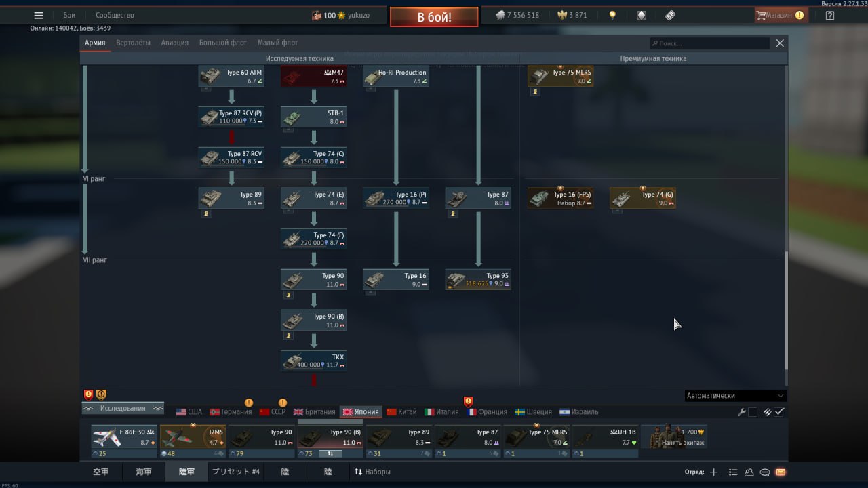
Task: Click the lightbulb hints icon
Action: (x=612, y=15)
